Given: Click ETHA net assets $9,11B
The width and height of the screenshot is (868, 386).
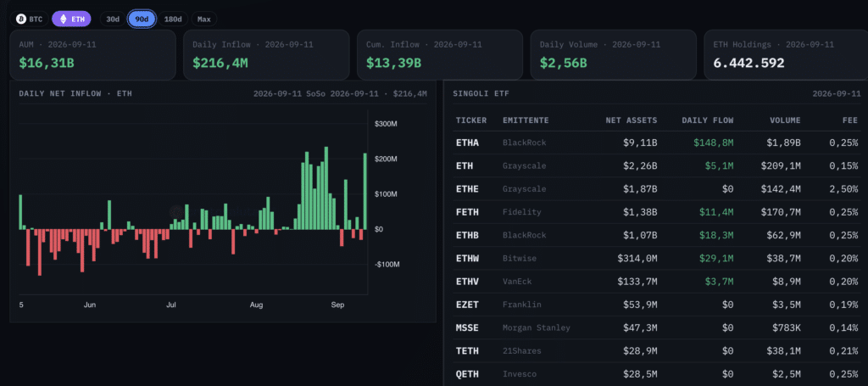Looking at the screenshot, I should pos(640,143).
